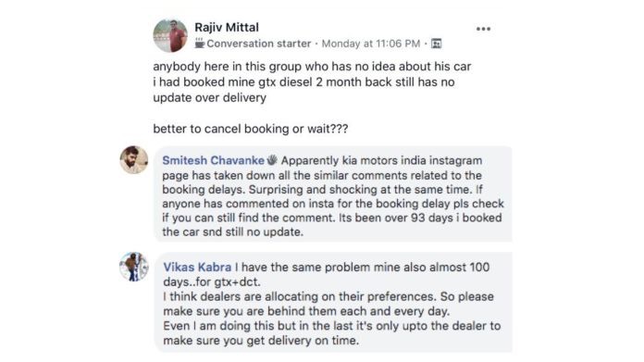Click the line 'update over delivery' in the post
This screenshot has width=644, height=362.
point(209,98)
